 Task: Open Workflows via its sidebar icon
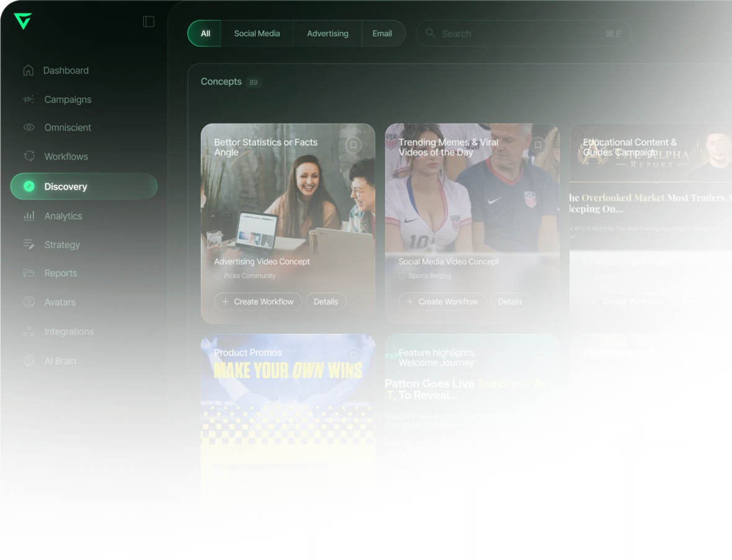point(29,156)
